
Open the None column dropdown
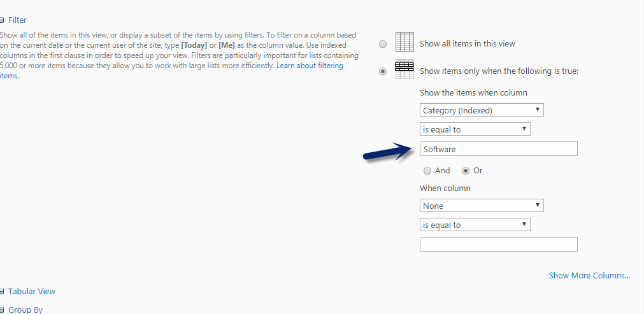coord(482,206)
